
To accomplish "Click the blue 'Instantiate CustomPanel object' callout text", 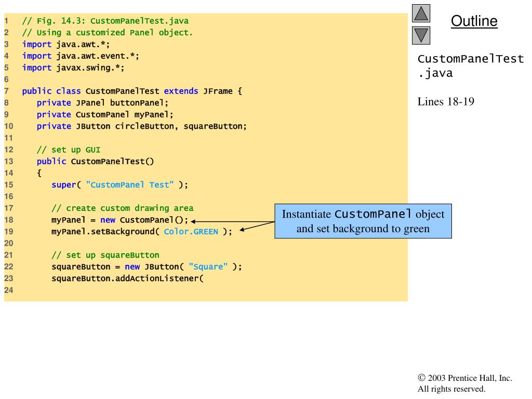I will pos(363,221).
